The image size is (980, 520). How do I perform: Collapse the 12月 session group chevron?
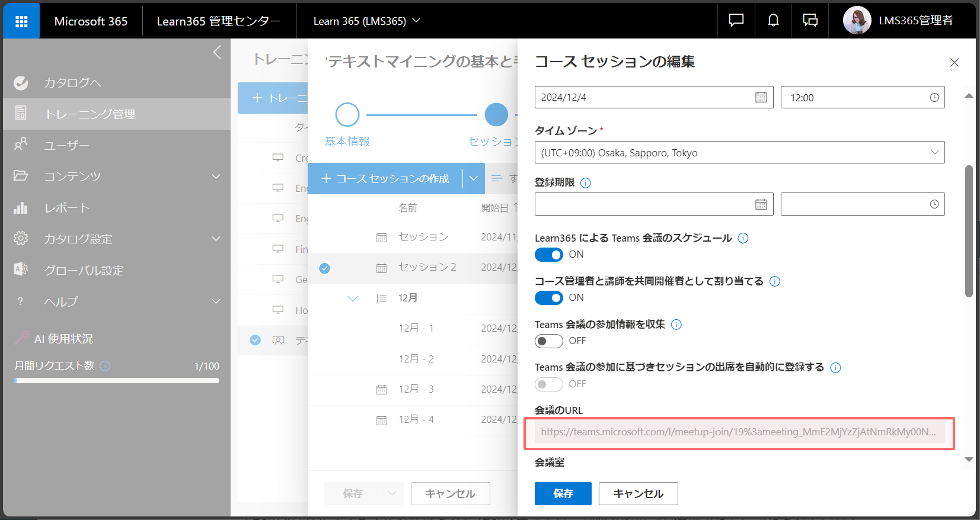(x=353, y=299)
